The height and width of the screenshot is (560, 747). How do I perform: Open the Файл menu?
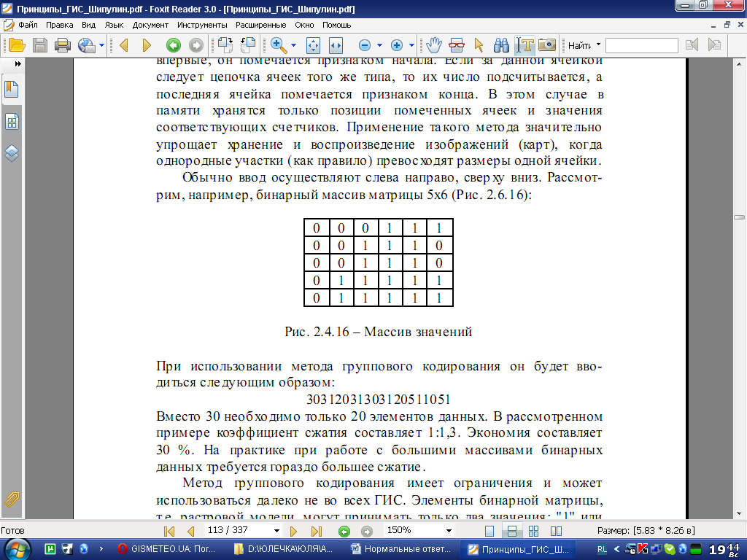(28, 25)
